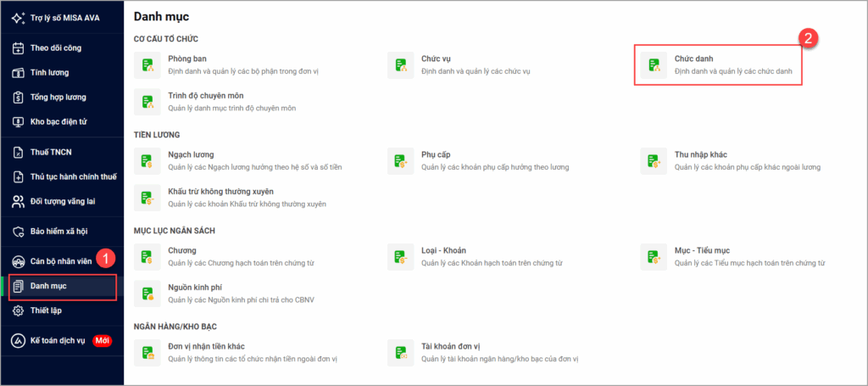The image size is (868, 386).
Task: Click the Nguồn kinh phí icon
Action: click(148, 293)
